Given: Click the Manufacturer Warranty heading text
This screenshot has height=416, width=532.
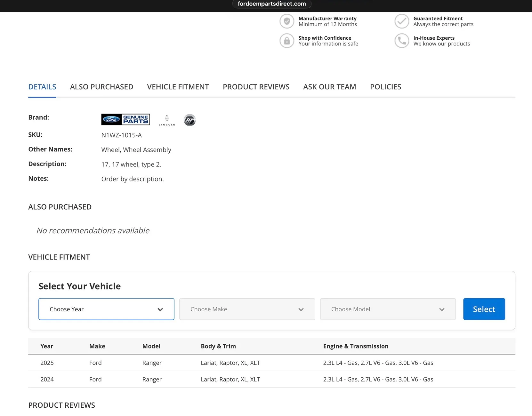Looking at the screenshot, I should [x=327, y=19].
